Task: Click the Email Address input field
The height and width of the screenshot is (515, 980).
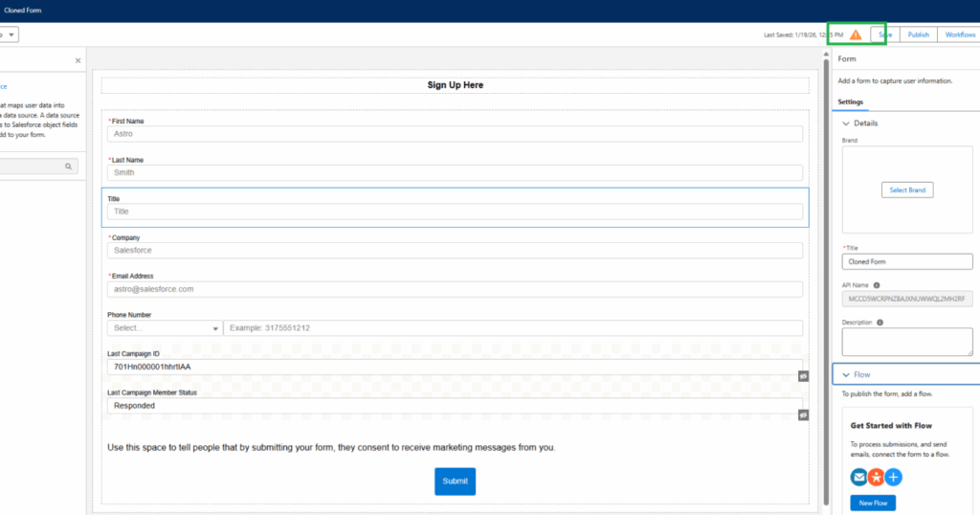Action: 455,289
